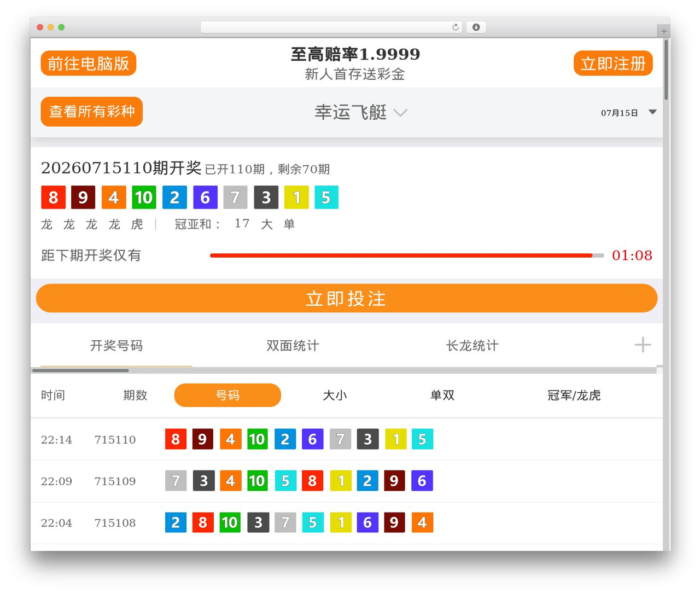Image resolution: width=700 pixels, height=593 pixels.
Task: Click orange ball 4 in row 715108
Action: 422,522
